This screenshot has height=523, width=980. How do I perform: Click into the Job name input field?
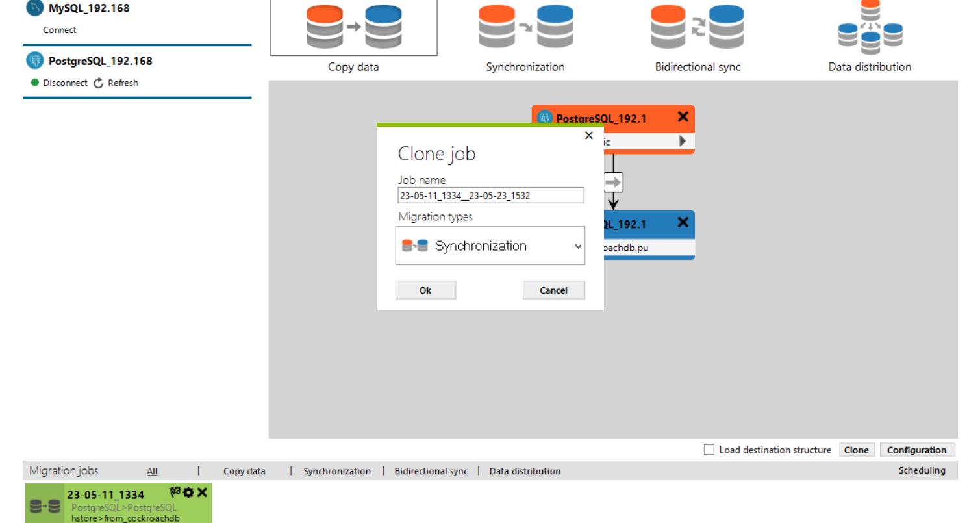pos(491,196)
